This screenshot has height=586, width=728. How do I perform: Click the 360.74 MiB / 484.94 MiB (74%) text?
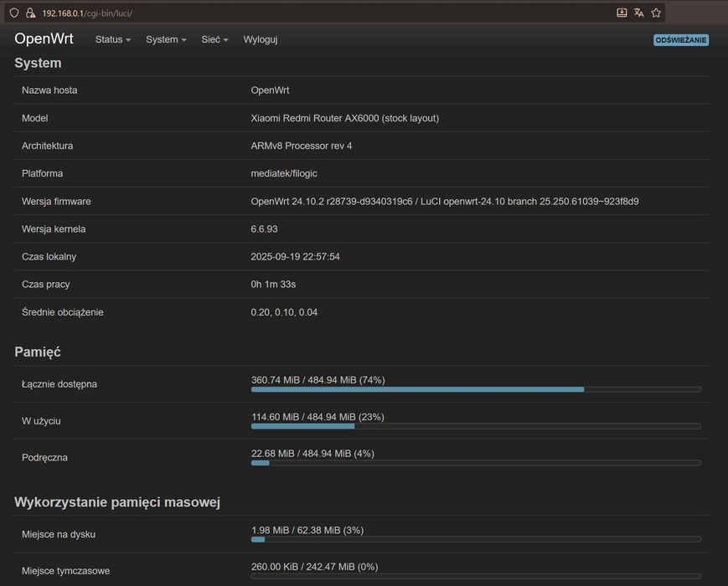318,380
